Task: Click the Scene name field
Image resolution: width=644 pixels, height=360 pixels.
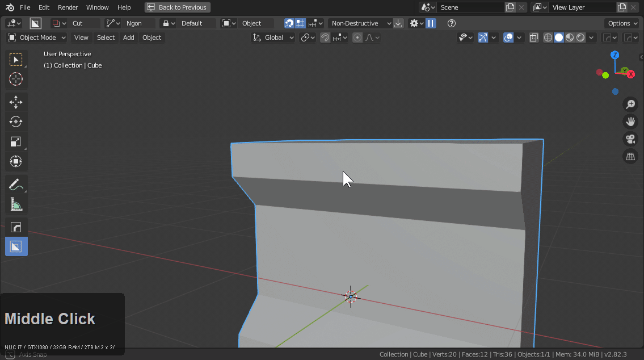Action: pos(470,7)
